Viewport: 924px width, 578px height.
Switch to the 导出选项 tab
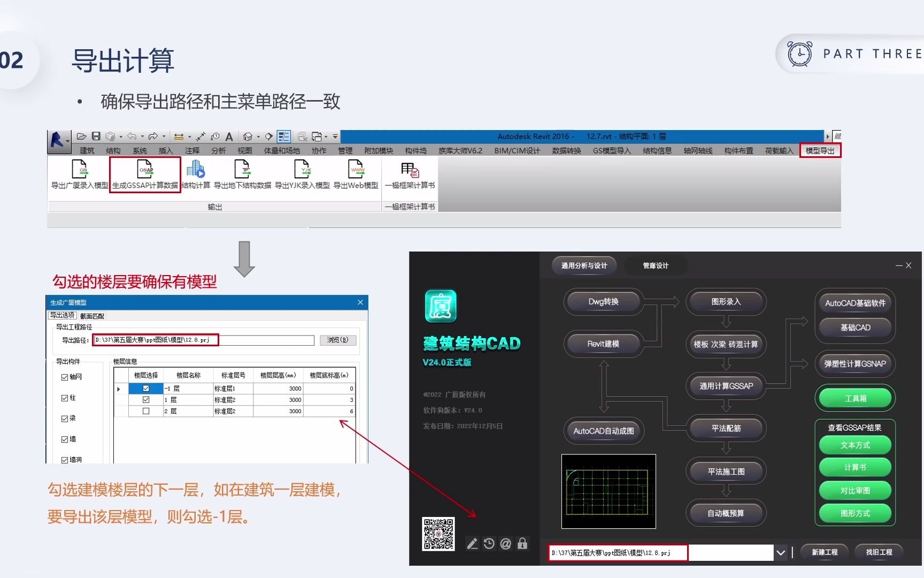(x=63, y=315)
